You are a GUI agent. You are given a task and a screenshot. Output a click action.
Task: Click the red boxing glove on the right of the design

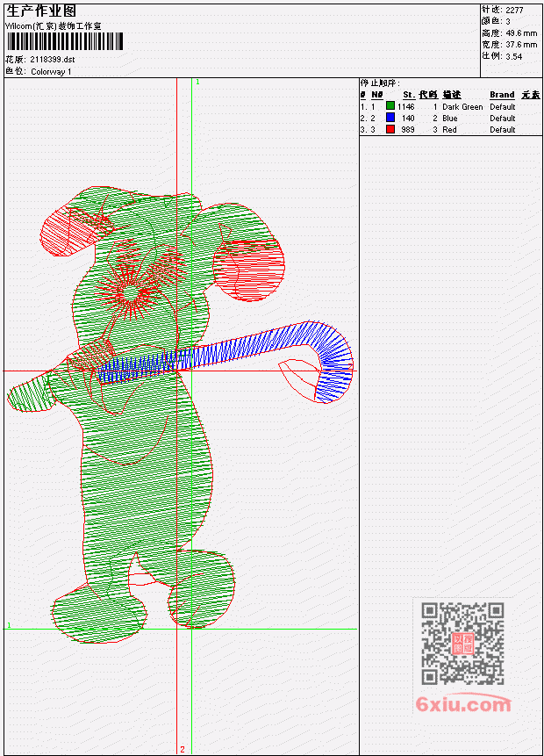click(248, 270)
